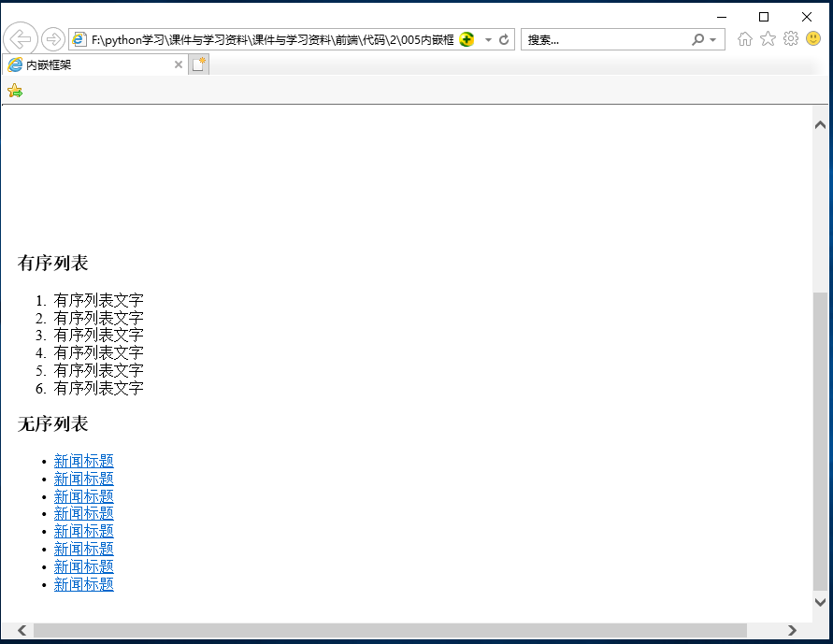This screenshot has width=833, height=644.
Task: Click the green plus icon in address bar
Action: (467, 39)
